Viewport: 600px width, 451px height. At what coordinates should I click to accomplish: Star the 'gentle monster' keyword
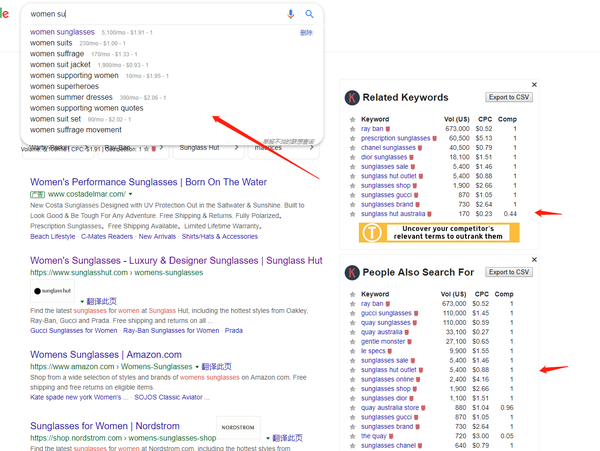point(352,342)
